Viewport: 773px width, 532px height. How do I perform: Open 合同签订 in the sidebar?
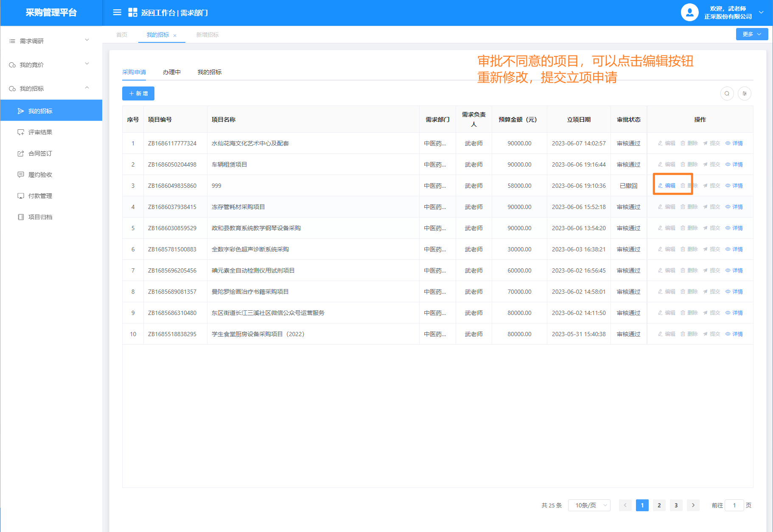(40, 153)
